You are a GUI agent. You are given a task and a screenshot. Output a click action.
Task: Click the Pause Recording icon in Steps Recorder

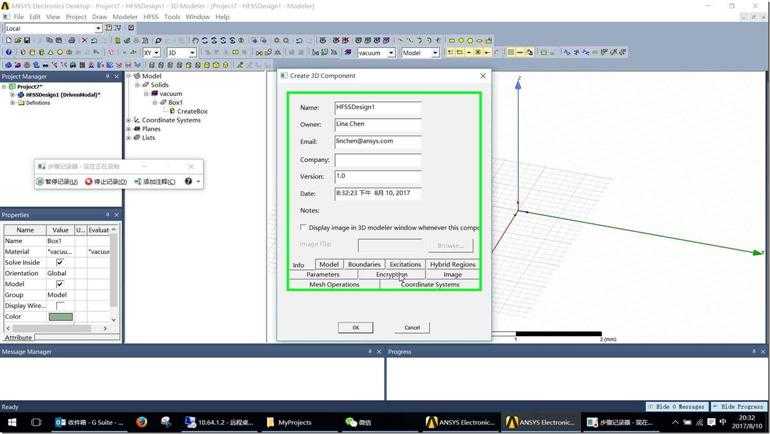40,182
